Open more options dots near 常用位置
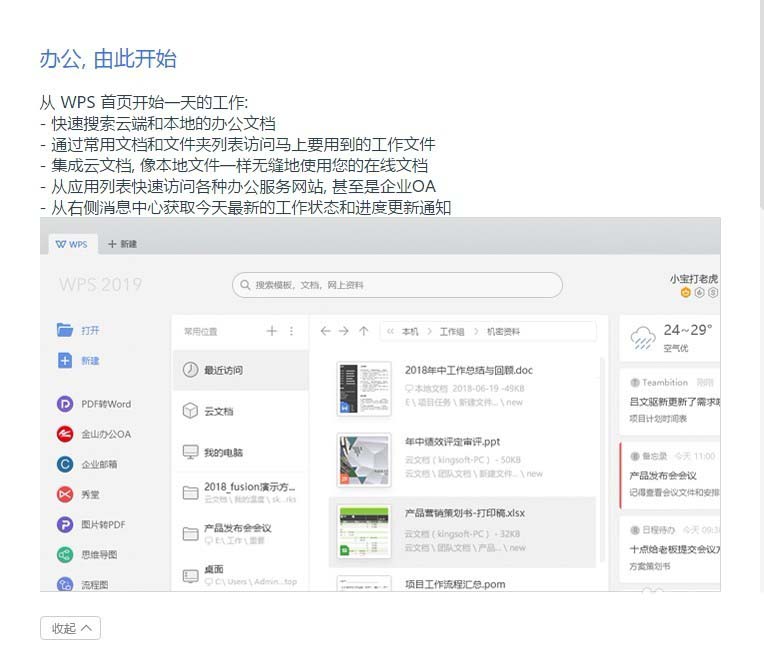This screenshot has height=669, width=764. 291,331
